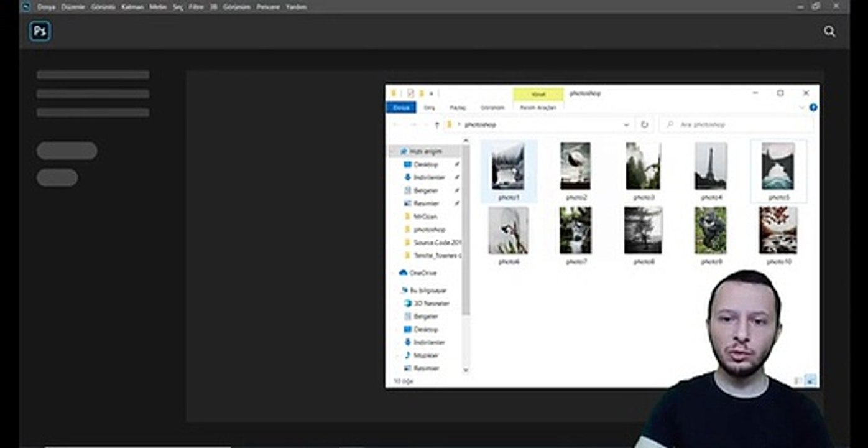
Task: Open the Seç menu in Photoshop
Action: click(x=178, y=7)
